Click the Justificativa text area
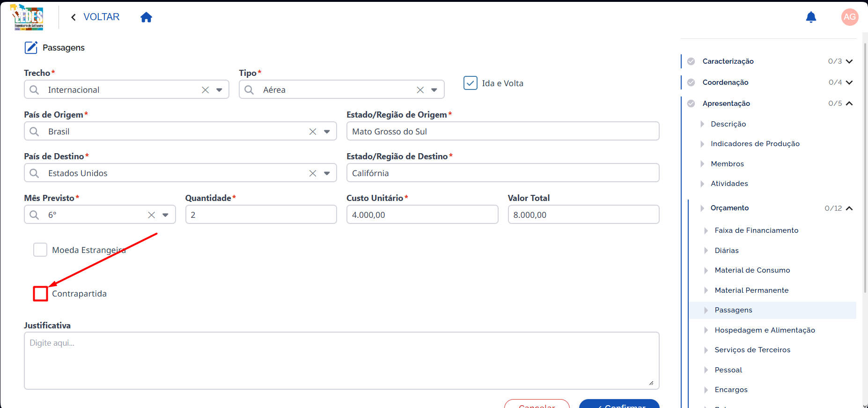Viewport: 868px width, 408px height. tap(342, 361)
